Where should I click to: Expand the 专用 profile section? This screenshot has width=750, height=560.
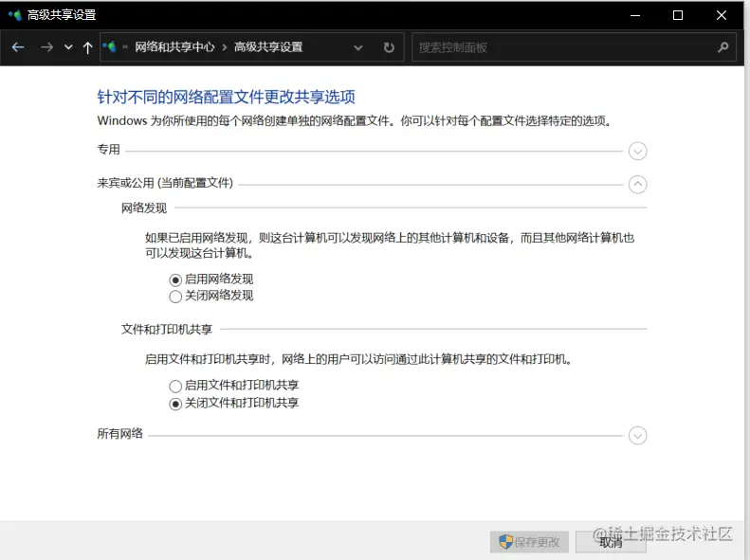coord(637,152)
